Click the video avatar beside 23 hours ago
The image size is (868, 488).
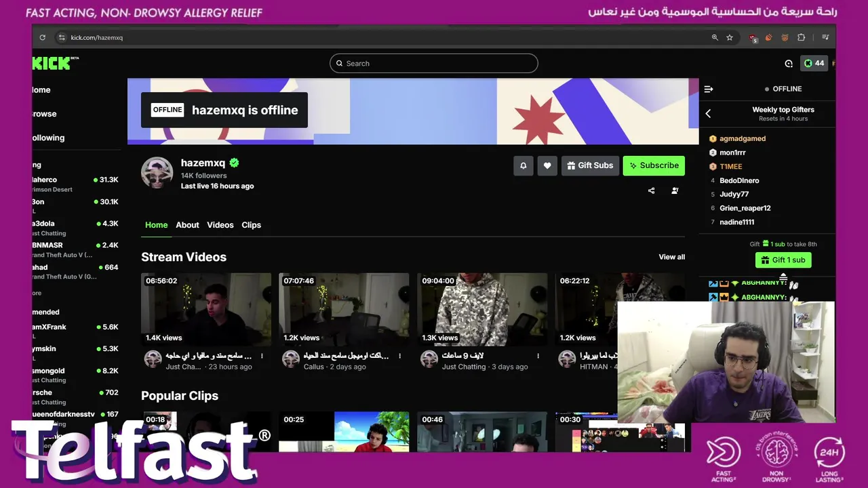click(x=153, y=359)
